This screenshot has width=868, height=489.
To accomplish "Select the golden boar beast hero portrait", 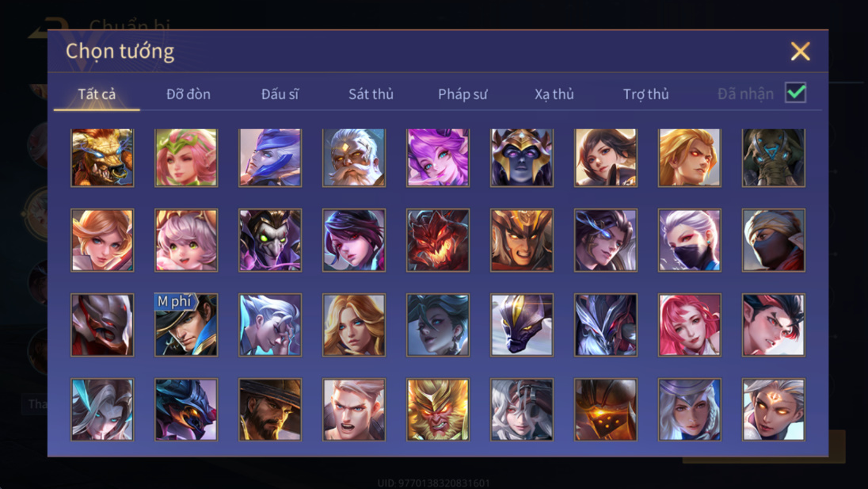I will click(102, 158).
